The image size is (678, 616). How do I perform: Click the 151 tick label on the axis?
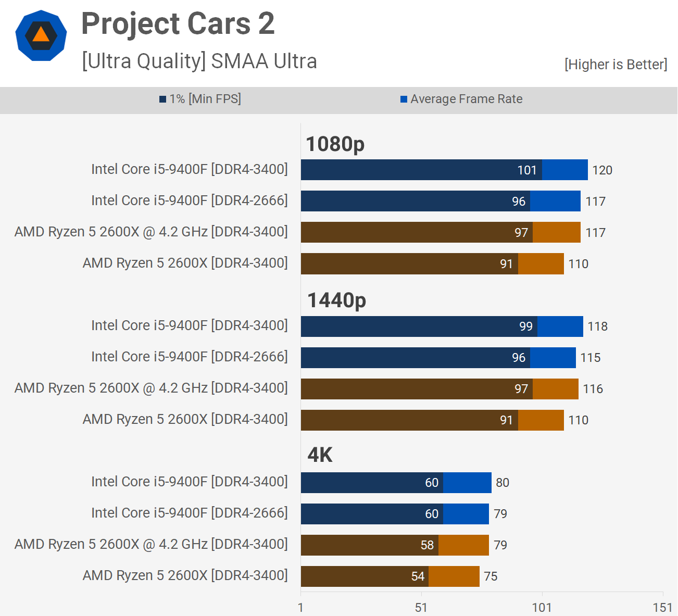point(662,607)
